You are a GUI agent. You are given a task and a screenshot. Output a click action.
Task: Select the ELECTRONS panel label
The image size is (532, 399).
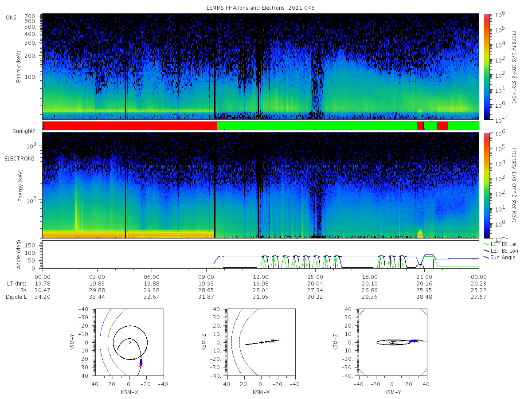coord(19,159)
